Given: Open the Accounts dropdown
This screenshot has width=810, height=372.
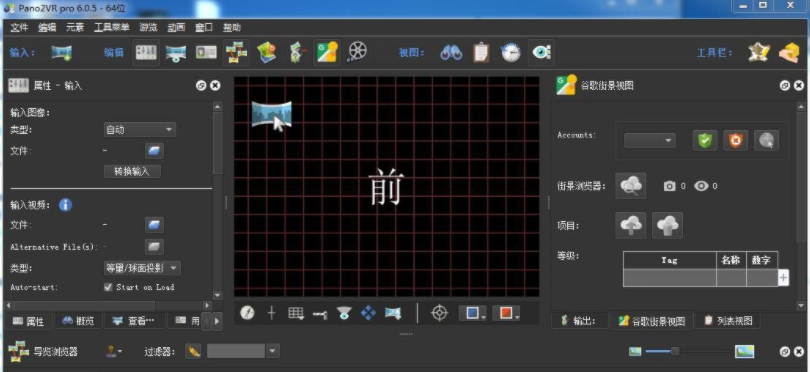Looking at the screenshot, I should (x=649, y=141).
